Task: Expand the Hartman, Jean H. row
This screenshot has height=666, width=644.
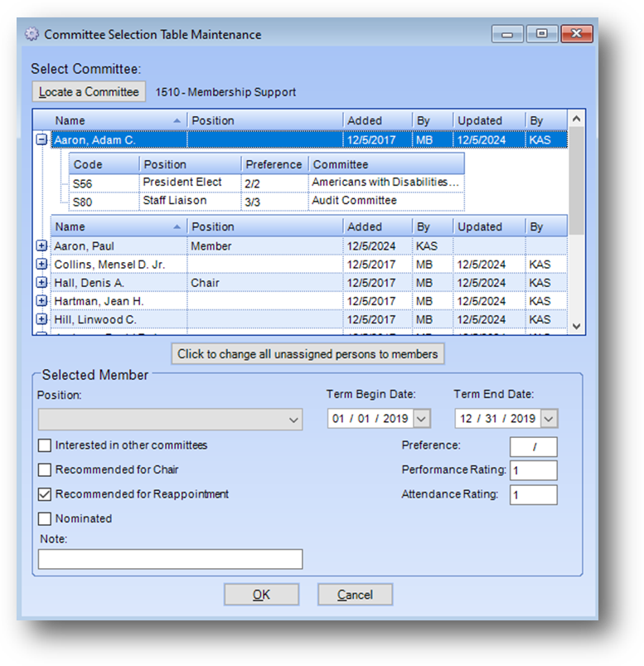Action: 41,300
